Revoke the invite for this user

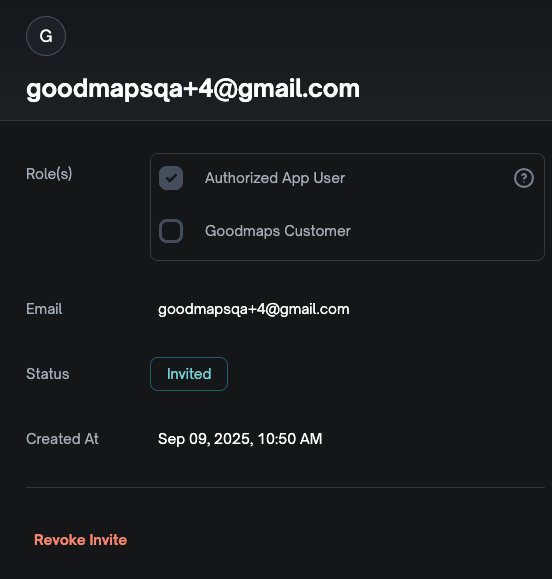pyautogui.click(x=80, y=540)
